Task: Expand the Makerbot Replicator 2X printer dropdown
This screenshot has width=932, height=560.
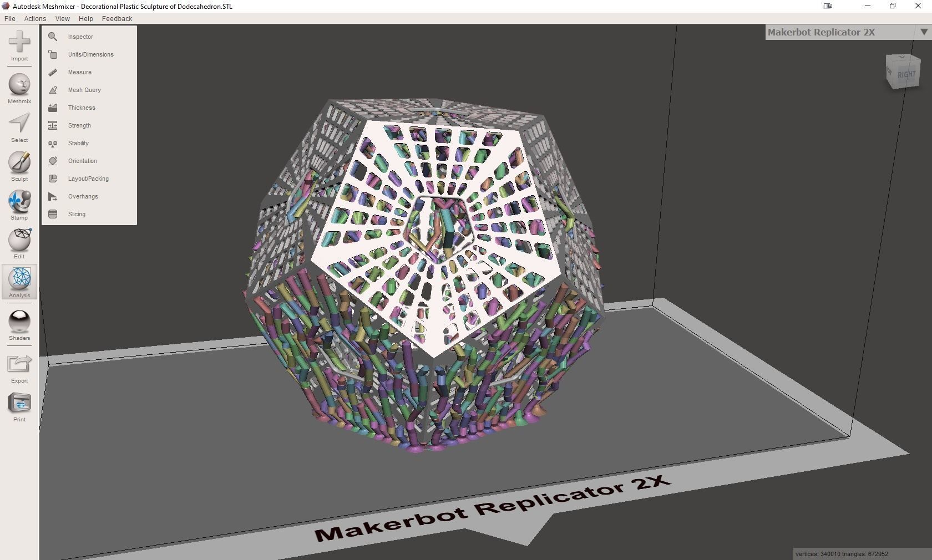Action: coord(924,32)
